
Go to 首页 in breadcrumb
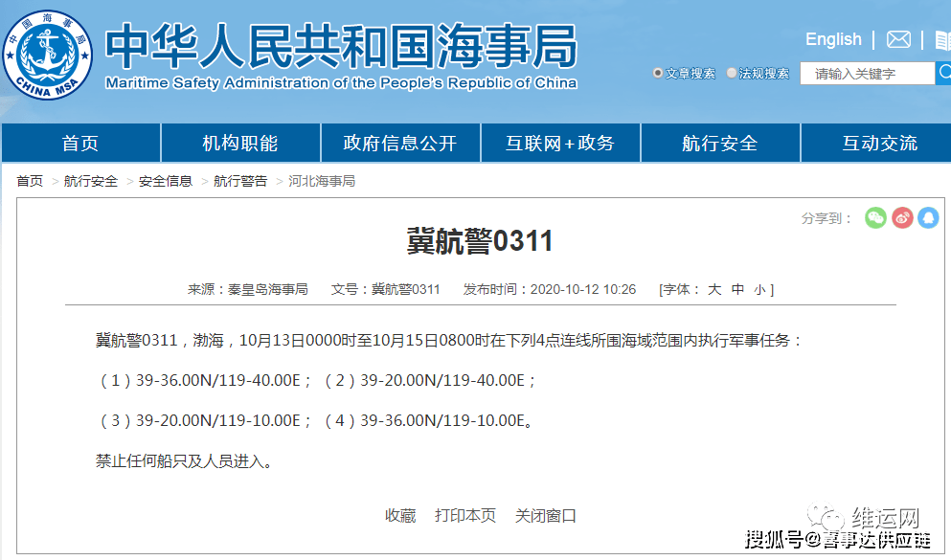pyautogui.click(x=30, y=181)
